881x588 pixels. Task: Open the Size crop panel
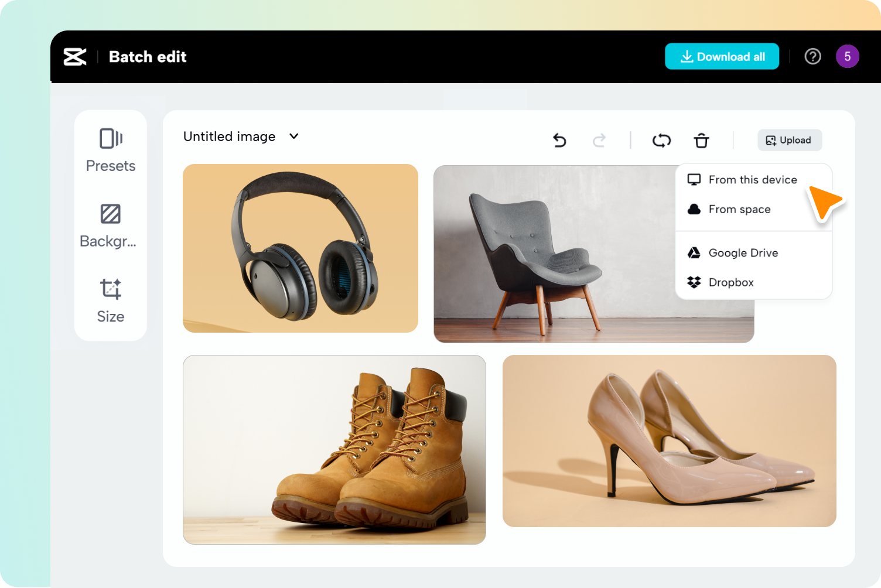(111, 301)
